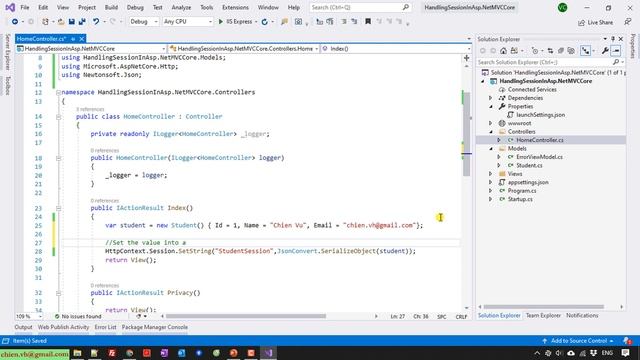Pin the HomeController.cs tab
This screenshot has height=360, width=640.
pyautogui.click(x=73, y=39)
